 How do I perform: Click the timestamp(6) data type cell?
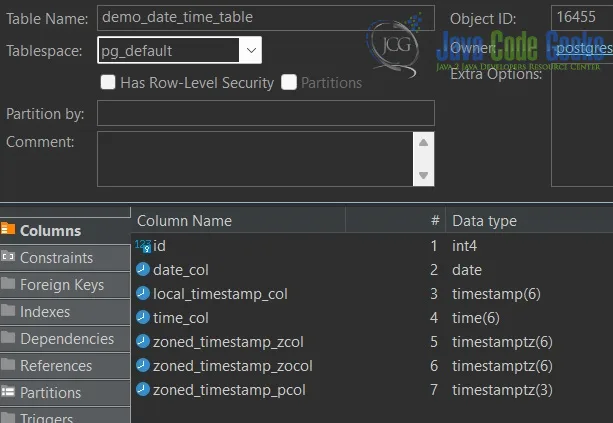click(496, 294)
